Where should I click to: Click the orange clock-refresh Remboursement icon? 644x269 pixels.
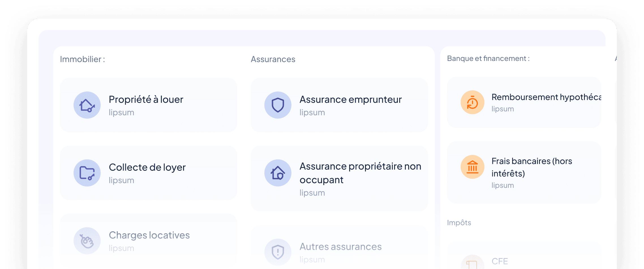[x=473, y=103]
